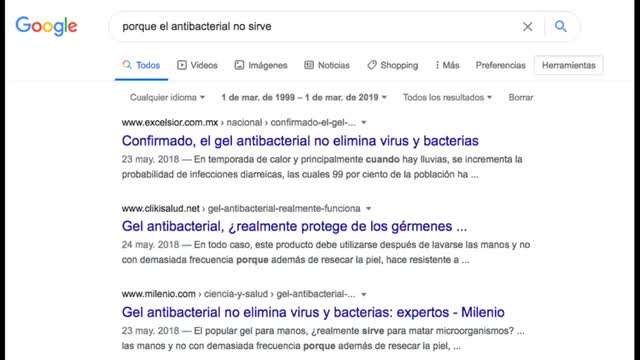Click the blue magnifier search icon
Screen dimensions: 640x360
[561, 27]
